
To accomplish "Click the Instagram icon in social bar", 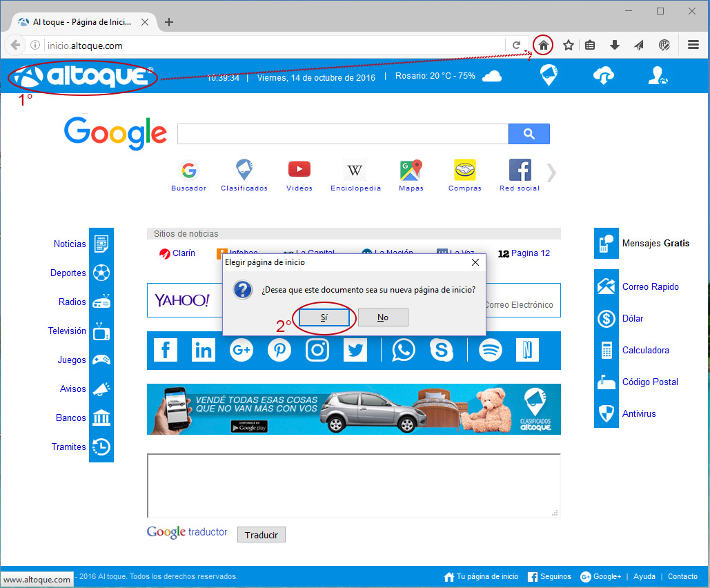I will click(x=317, y=350).
